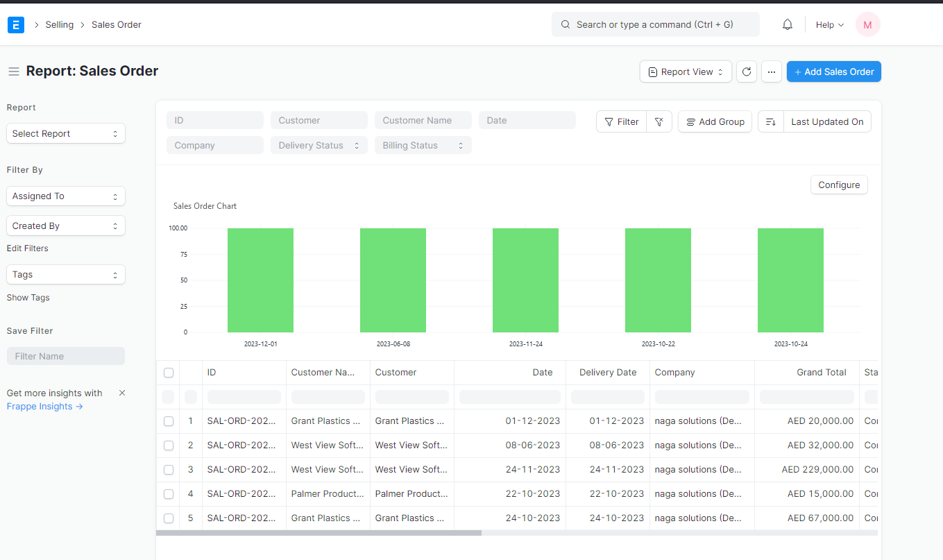Navigate to Selling via the breadcrumb
Viewport: 943px width, 560px height.
point(60,24)
